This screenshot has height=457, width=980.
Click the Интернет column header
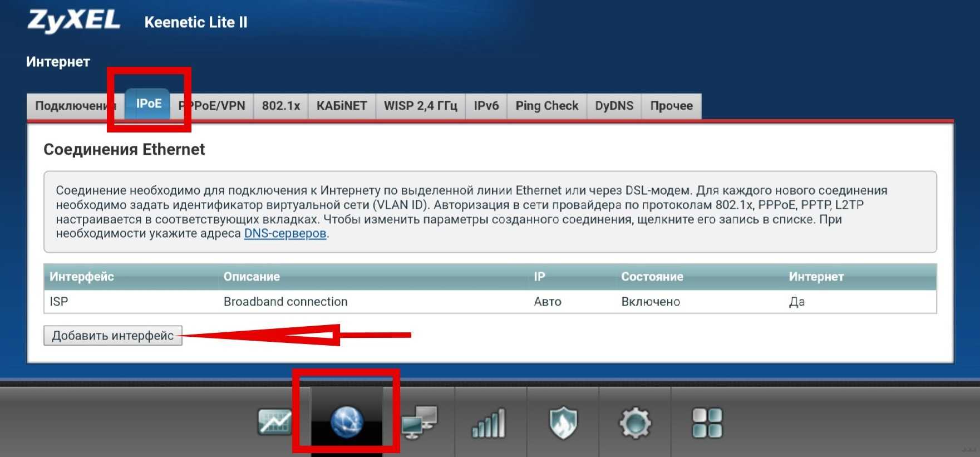tap(816, 277)
